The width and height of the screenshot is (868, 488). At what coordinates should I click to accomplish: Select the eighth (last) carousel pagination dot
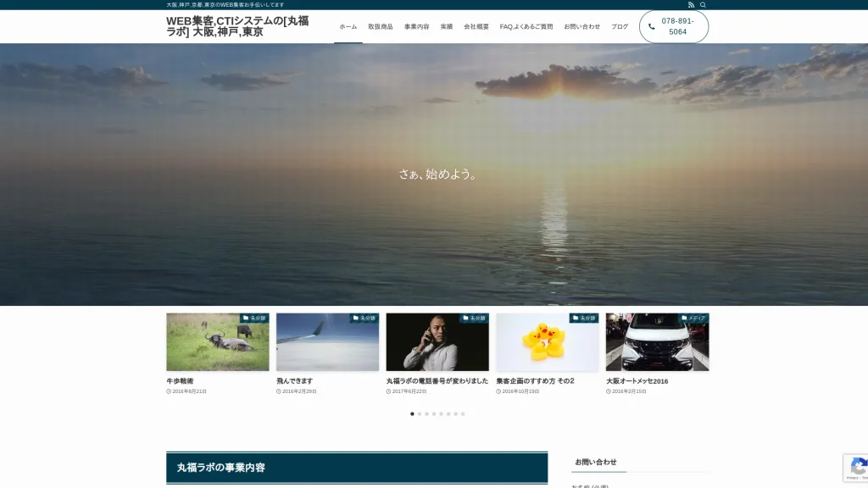pyautogui.click(x=463, y=413)
